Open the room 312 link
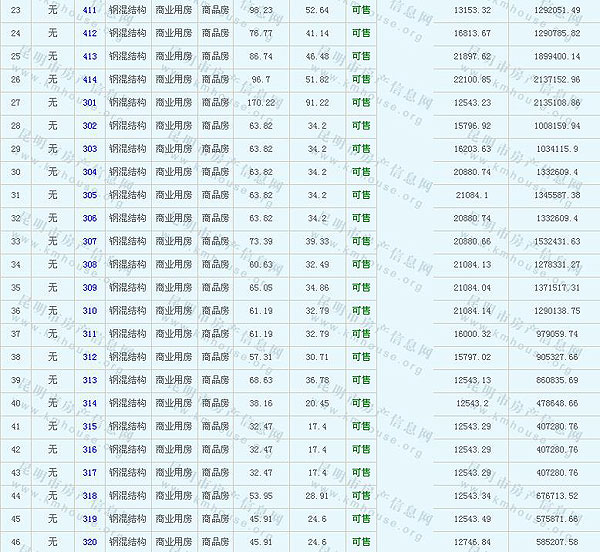 click(90, 357)
